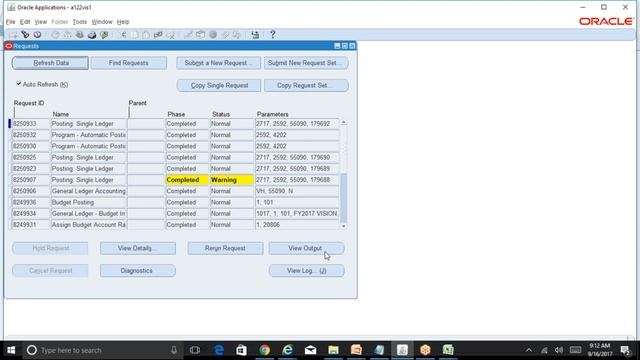Click the Rerun Request button
This screenshot has width=640, height=360.
tap(225, 248)
